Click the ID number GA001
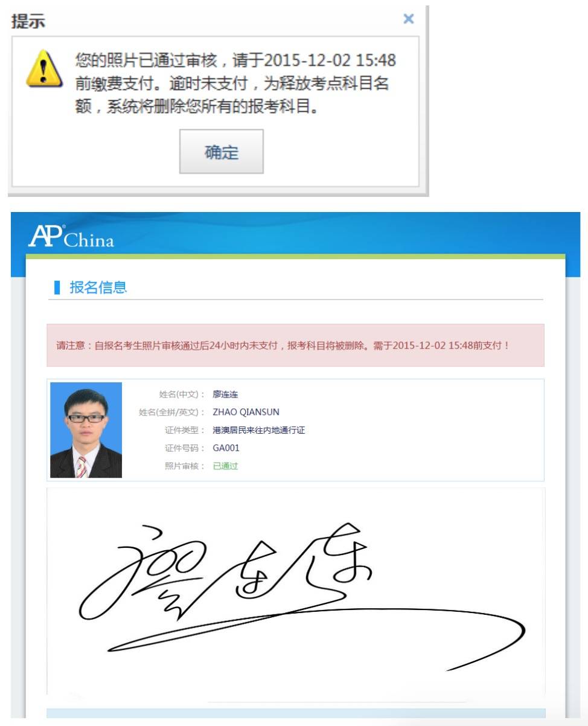The height and width of the screenshot is (726, 588). [226, 448]
